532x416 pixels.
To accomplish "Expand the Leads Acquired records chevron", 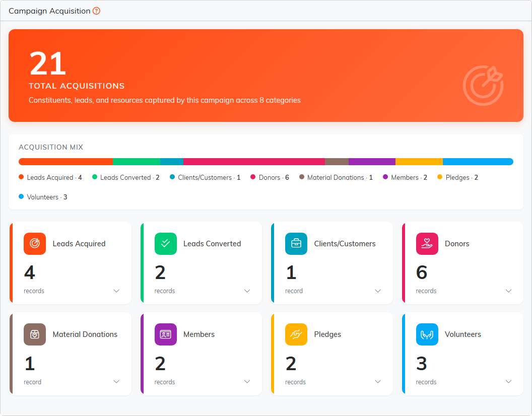I will pos(116,291).
